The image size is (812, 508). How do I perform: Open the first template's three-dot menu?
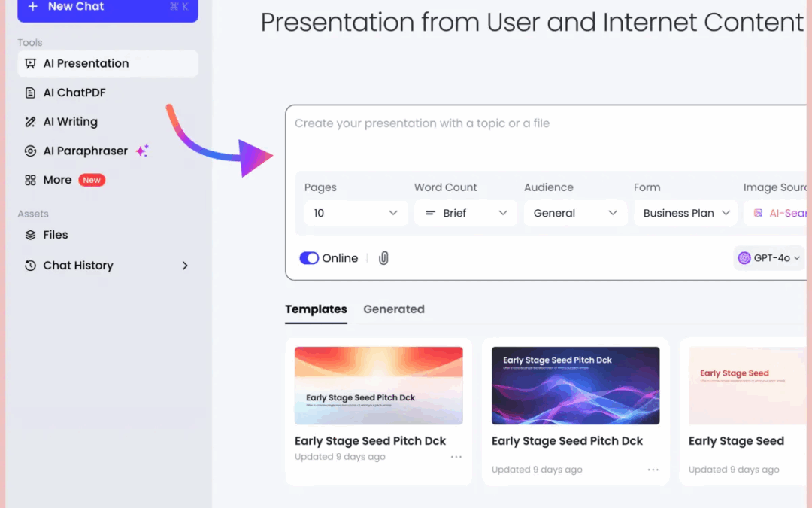coord(456,457)
